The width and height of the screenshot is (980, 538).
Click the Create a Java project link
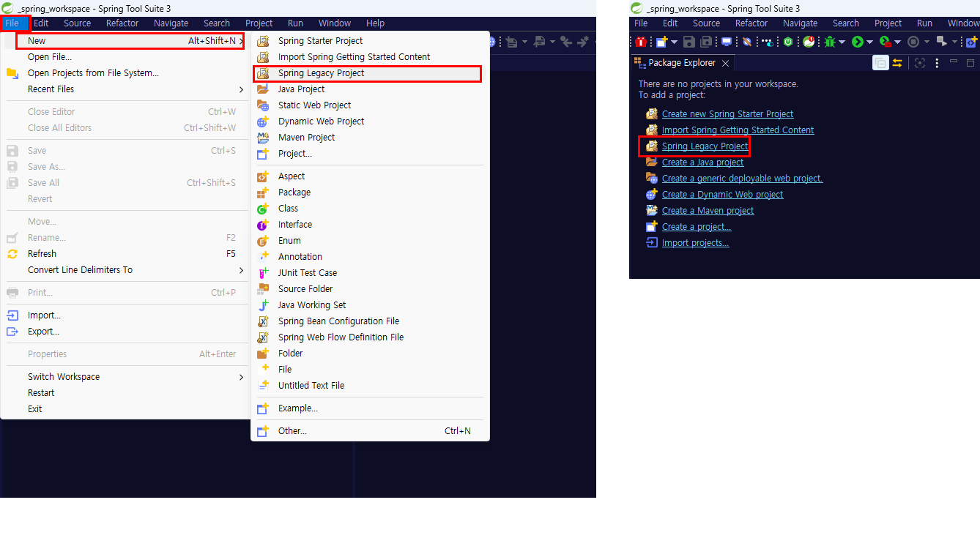pos(702,162)
